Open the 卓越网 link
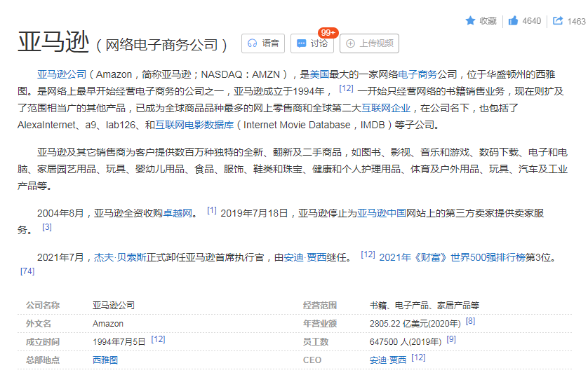588x382 pixels. [x=178, y=213]
